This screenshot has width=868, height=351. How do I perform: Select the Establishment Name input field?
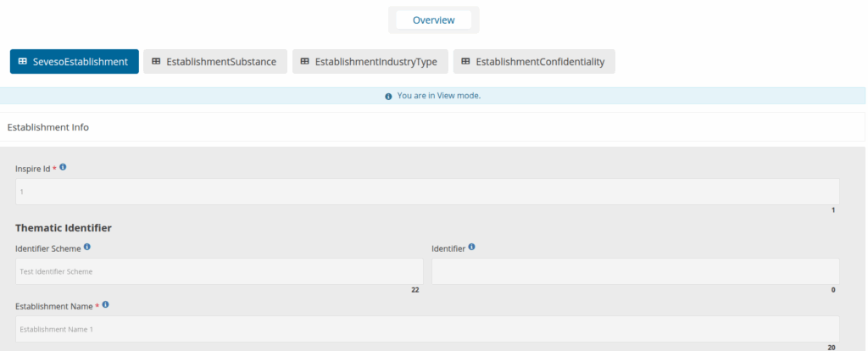427,329
